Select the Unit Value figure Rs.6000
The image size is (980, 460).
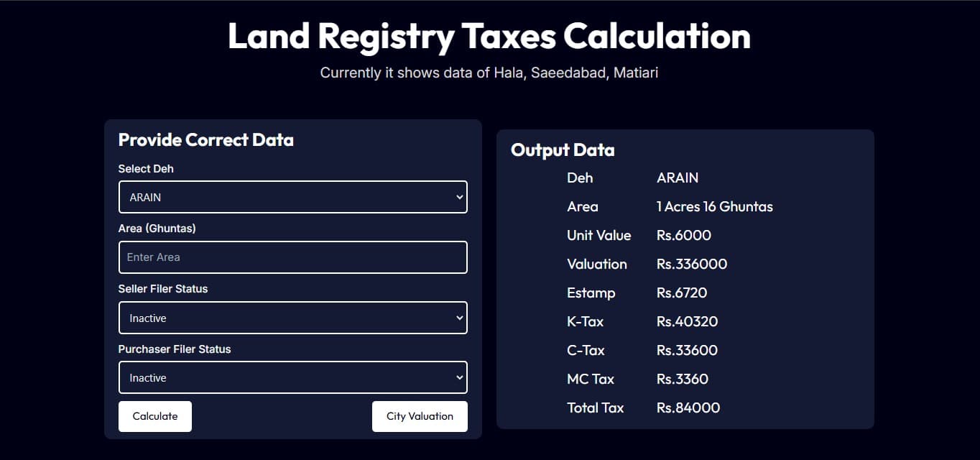(684, 235)
